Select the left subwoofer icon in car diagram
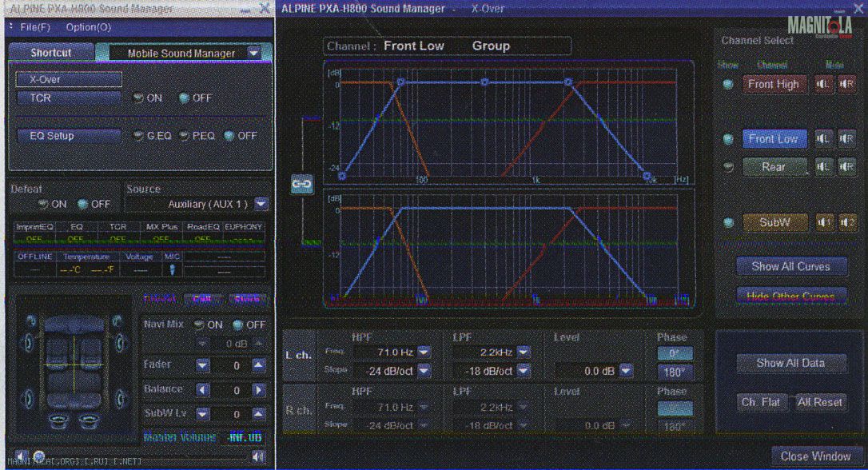Viewport: 868px width, 470px height. tap(58, 422)
